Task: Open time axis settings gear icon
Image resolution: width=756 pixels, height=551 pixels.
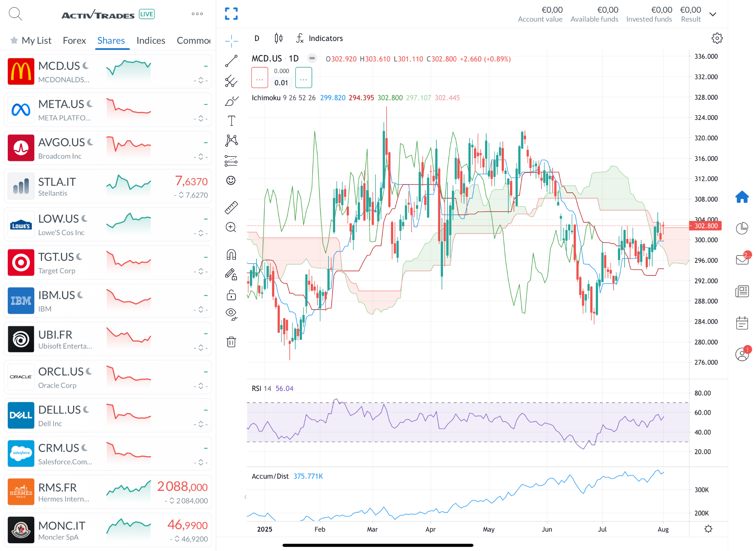Action: point(708,529)
